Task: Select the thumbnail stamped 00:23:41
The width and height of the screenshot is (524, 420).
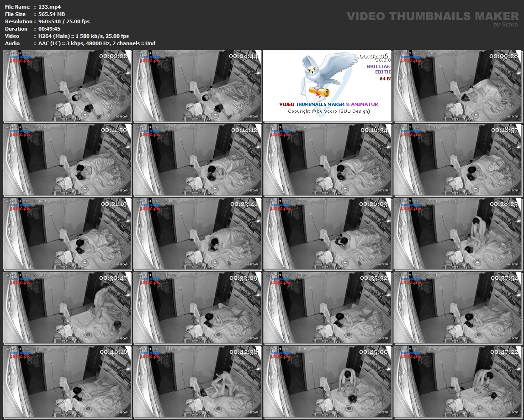Action: click(x=197, y=234)
